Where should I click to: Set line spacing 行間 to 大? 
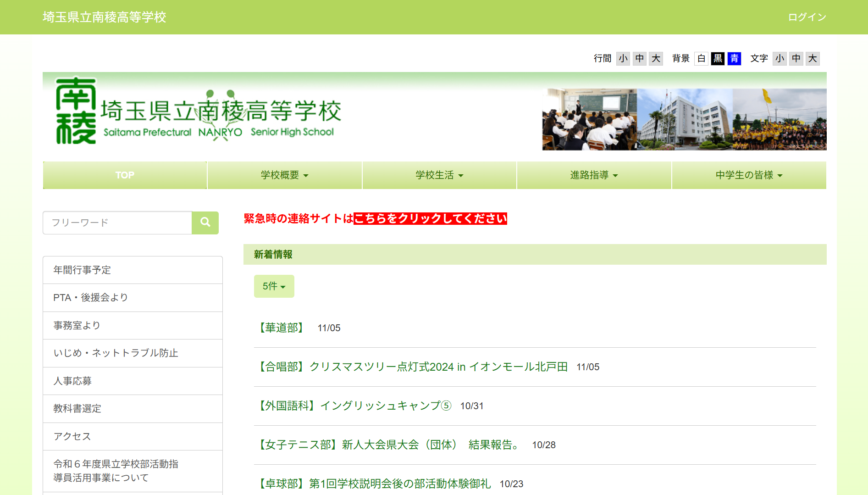click(x=656, y=58)
